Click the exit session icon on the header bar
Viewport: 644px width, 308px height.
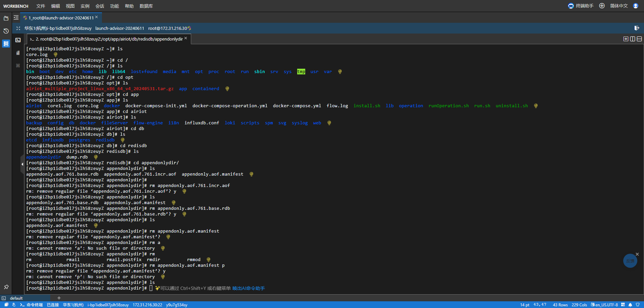tap(637, 28)
